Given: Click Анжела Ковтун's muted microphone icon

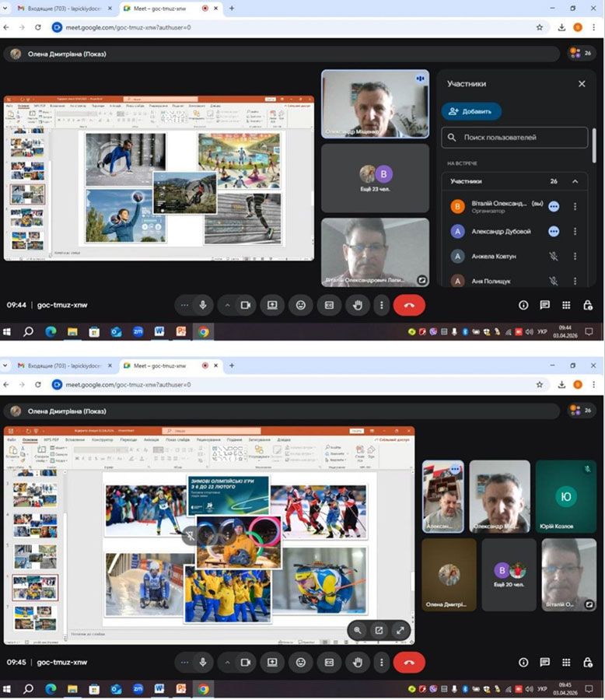Looking at the screenshot, I should pos(554,256).
